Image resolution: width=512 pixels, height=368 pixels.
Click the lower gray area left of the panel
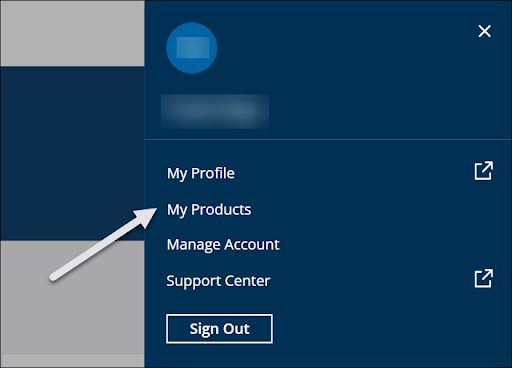[x=72, y=297]
